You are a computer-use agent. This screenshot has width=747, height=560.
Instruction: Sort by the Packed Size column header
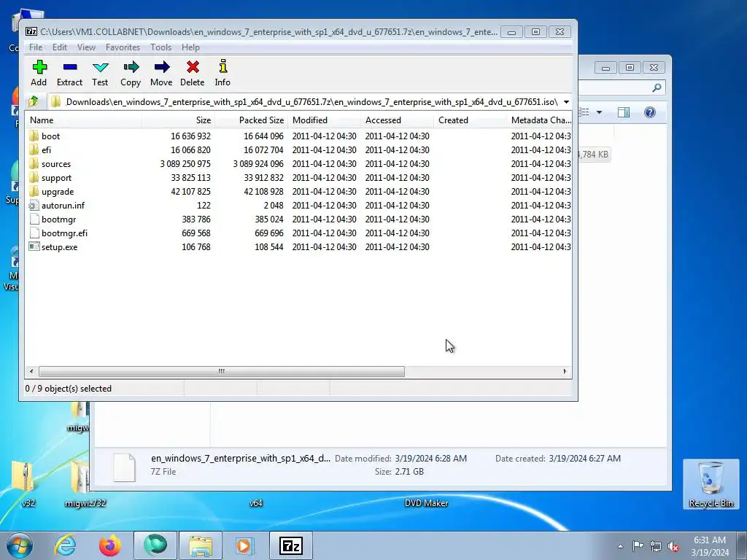251,120
